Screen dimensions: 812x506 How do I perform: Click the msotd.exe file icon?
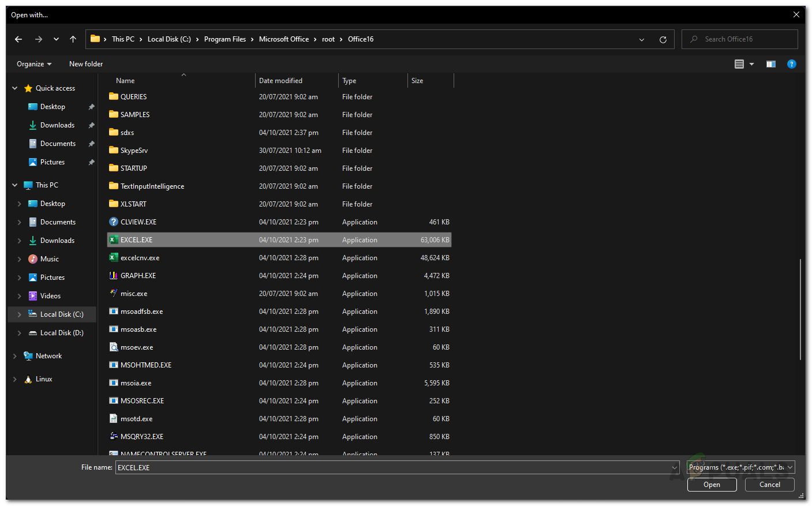pos(114,419)
